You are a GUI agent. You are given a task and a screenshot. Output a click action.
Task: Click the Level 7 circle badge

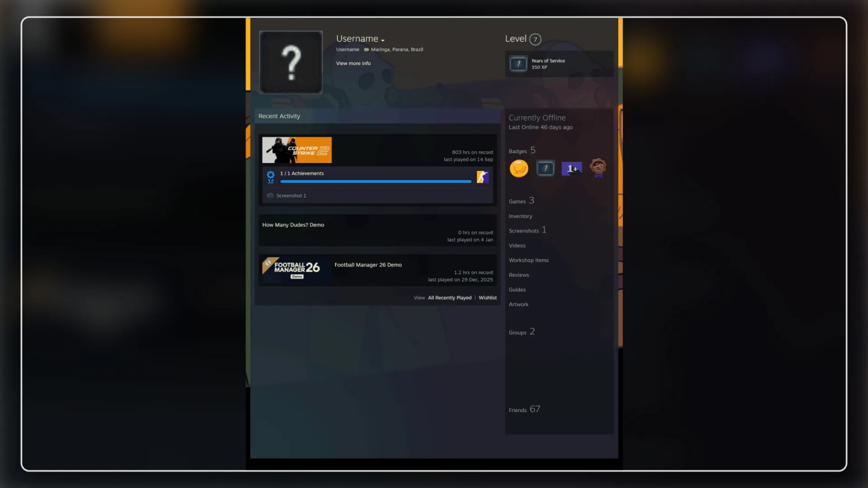[x=535, y=39]
